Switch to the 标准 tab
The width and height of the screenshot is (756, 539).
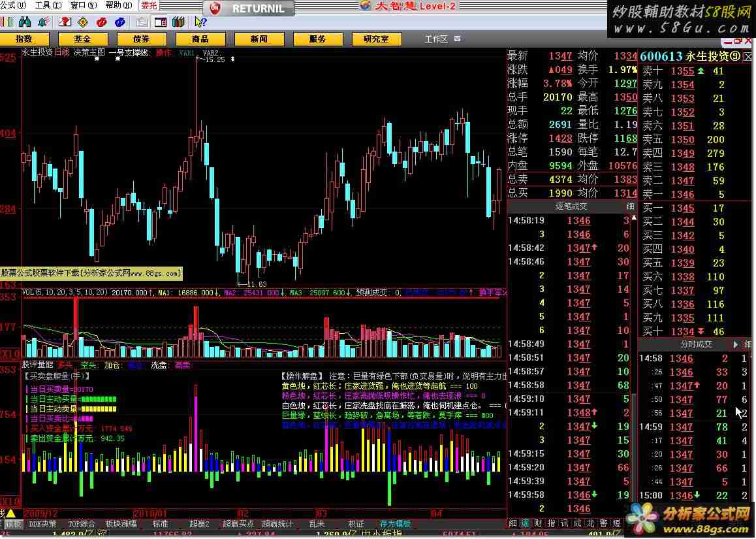coord(161,524)
